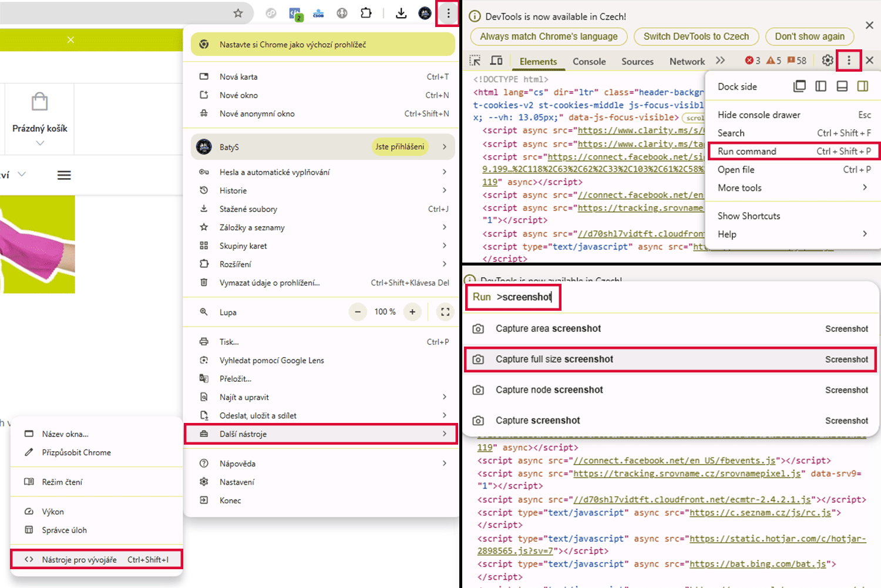This screenshot has height=588, width=881.
Task: Toggle the device toolbar icon in DevTools
Action: coord(496,61)
